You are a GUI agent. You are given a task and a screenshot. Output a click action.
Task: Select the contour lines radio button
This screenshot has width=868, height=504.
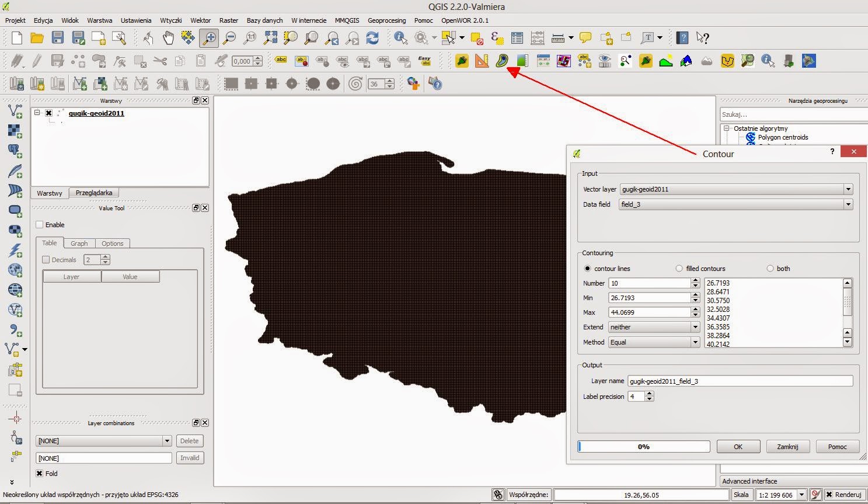click(587, 269)
